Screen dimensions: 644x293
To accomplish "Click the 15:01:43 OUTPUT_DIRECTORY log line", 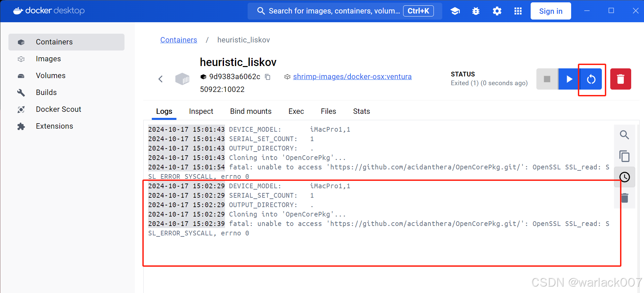I will [231, 148].
